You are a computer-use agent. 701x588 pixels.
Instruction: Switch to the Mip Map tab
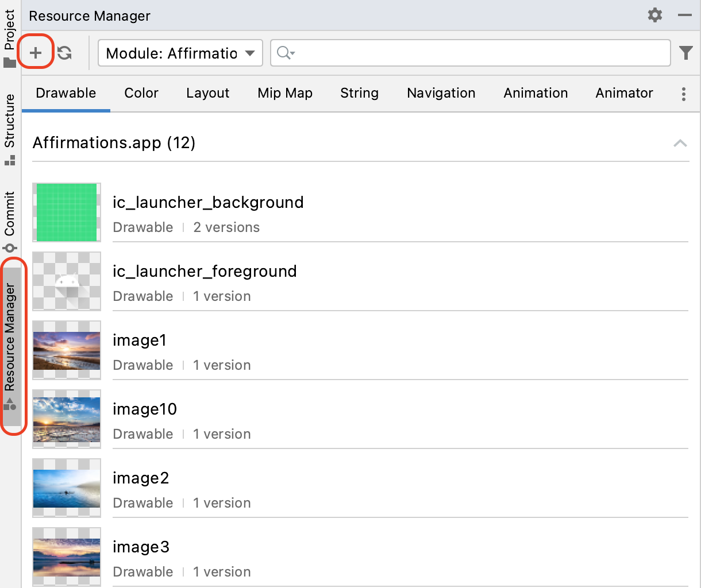tap(284, 93)
